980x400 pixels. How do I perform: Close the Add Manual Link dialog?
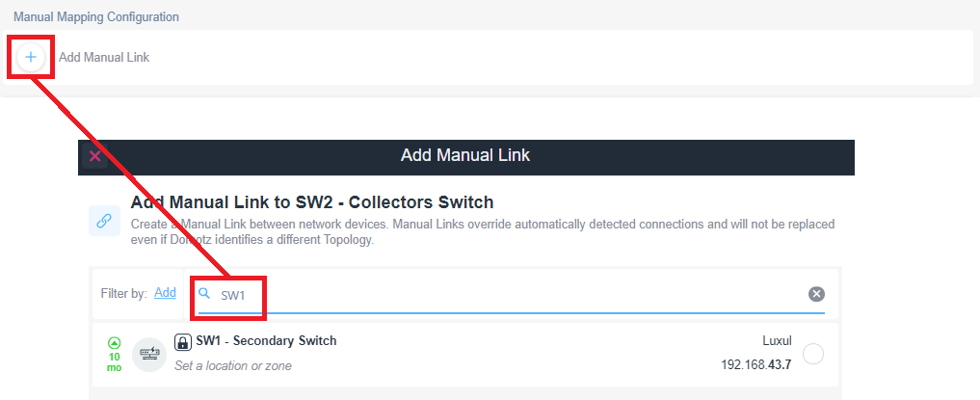click(x=94, y=155)
